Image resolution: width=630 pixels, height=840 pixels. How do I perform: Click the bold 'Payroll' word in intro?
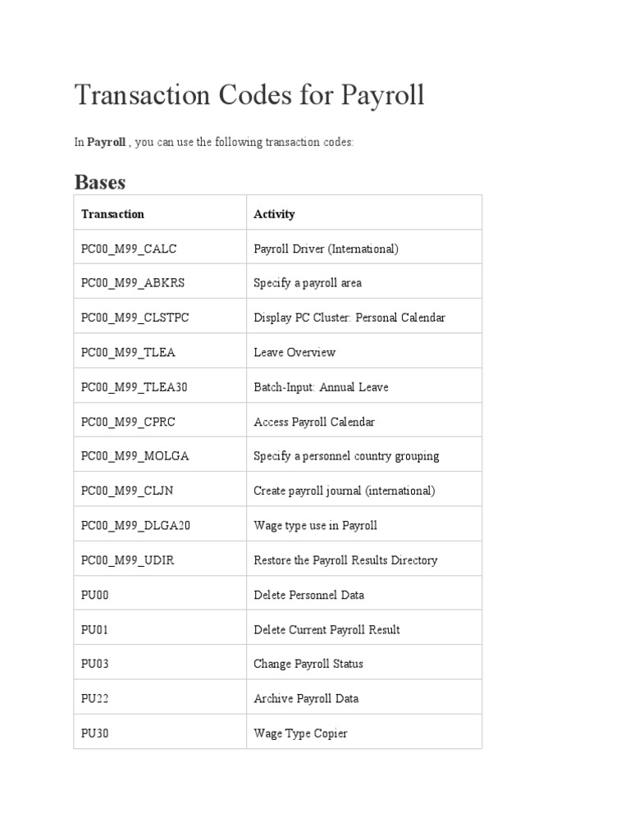(x=107, y=142)
